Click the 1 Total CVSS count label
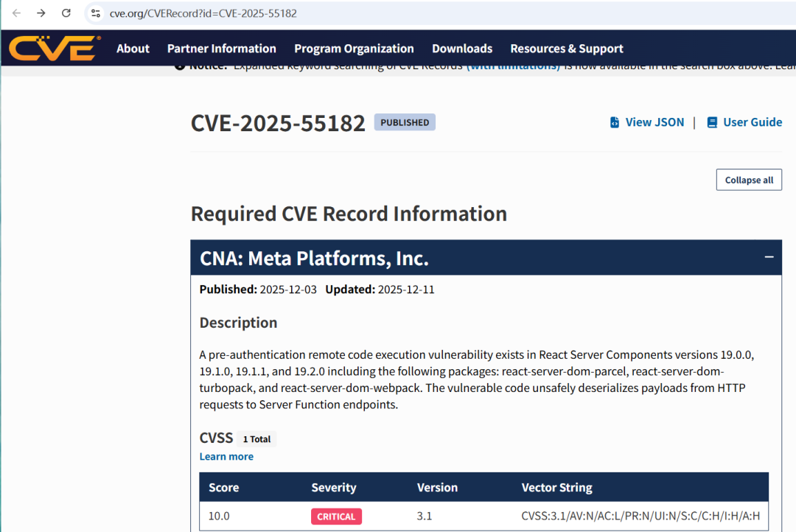 (256, 439)
